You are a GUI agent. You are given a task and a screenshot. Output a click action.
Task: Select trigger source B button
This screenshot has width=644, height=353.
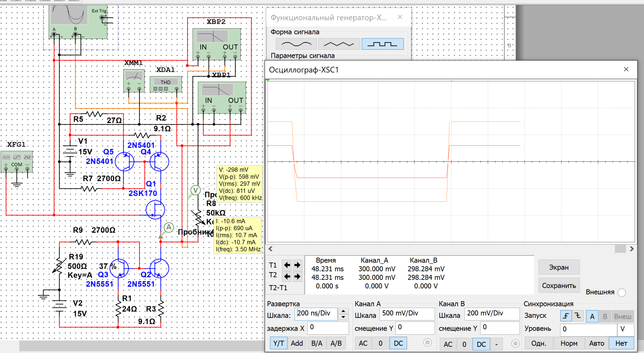pyautogui.click(x=605, y=316)
